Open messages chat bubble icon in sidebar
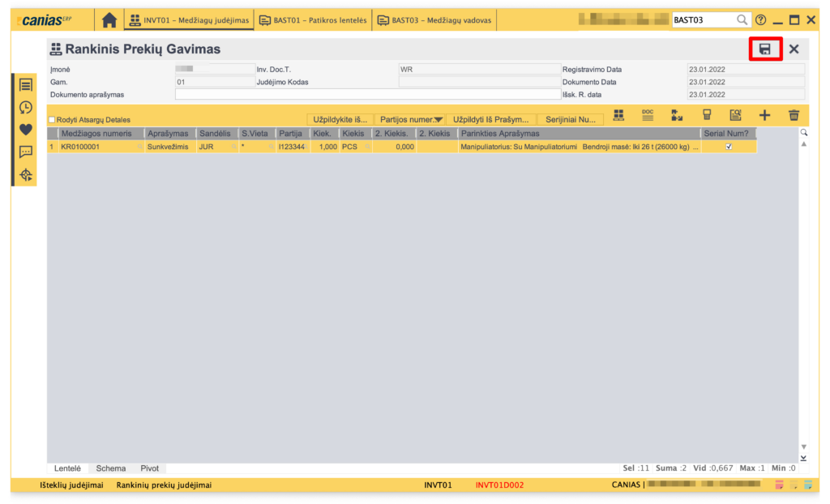 26,152
